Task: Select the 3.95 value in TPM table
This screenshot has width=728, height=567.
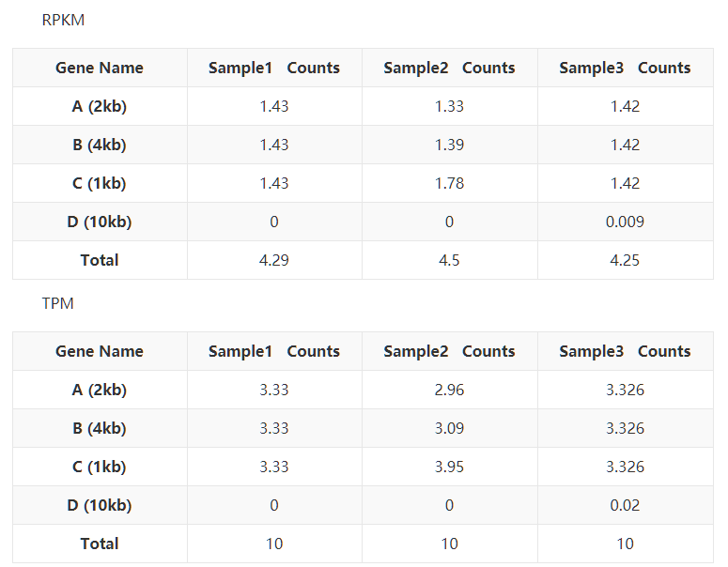Action: [x=449, y=467]
